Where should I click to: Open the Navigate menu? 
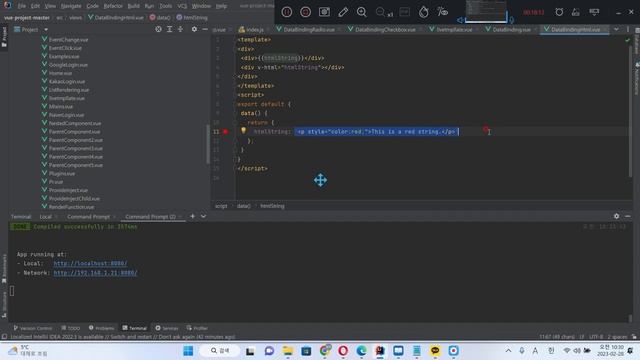point(71,6)
